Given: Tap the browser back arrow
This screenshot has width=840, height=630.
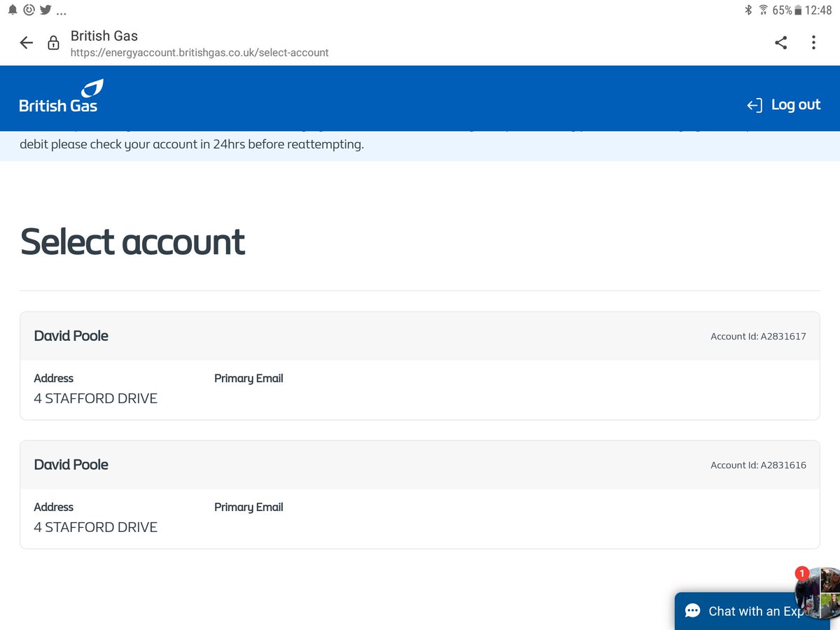Looking at the screenshot, I should pyautogui.click(x=27, y=43).
